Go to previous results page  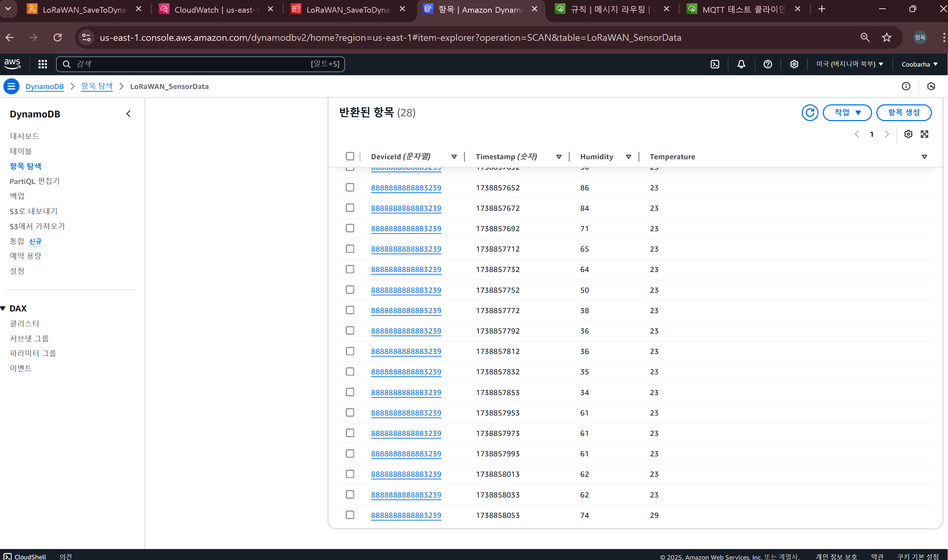coord(857,134)
